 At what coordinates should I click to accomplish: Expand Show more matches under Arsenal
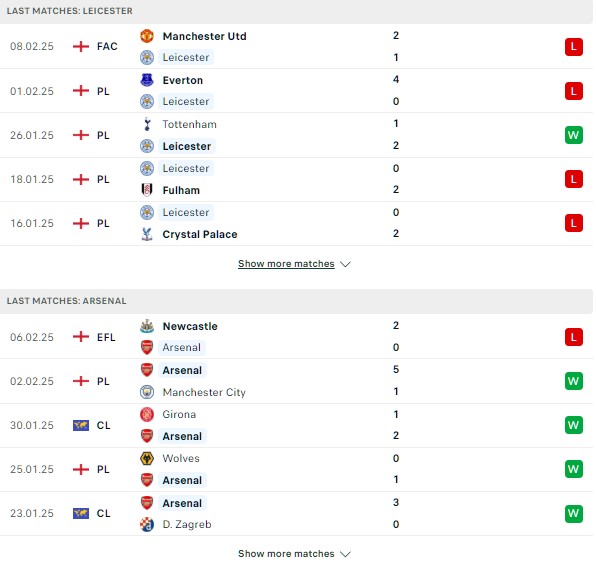coord(286,554)
